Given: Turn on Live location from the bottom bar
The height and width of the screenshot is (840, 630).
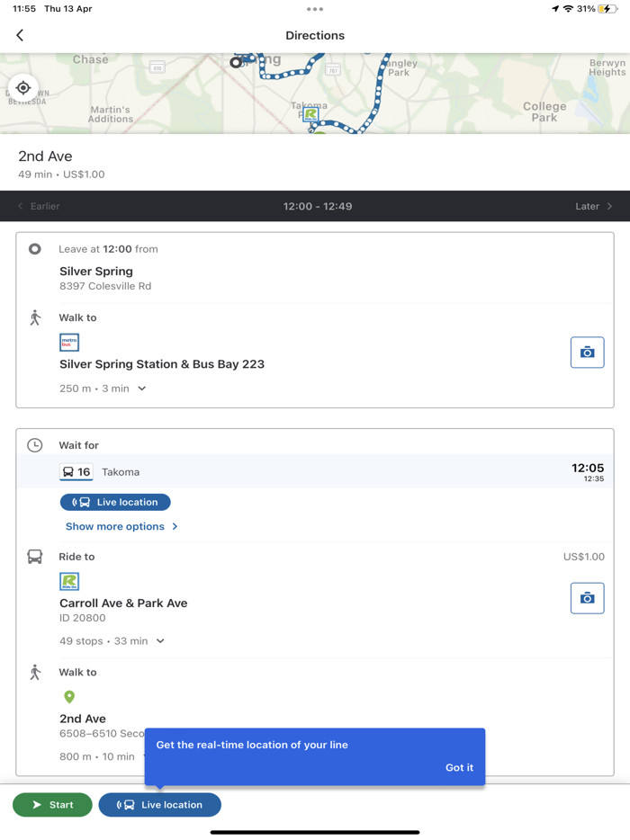Looking at the screenshot, I should point(159,805).
